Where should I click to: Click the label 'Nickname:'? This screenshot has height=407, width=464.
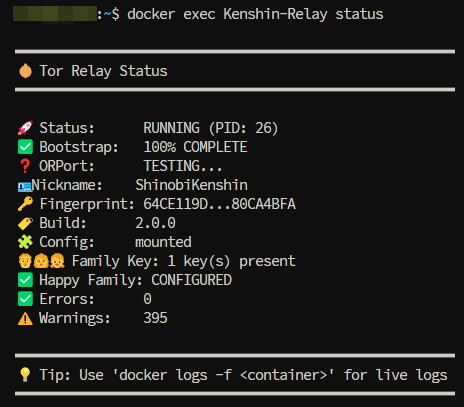(x=67, y=185)
